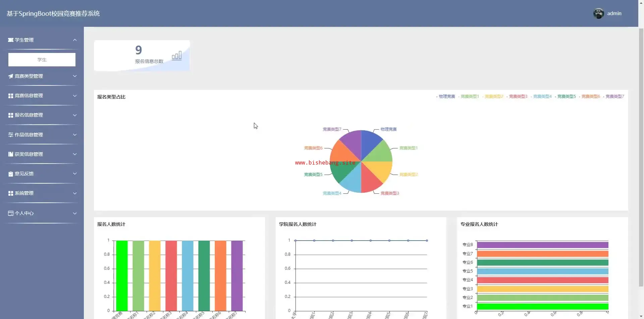
Task: Toggle 物理竞赛 legend item in pie chart
Action: tap(446, 97)
